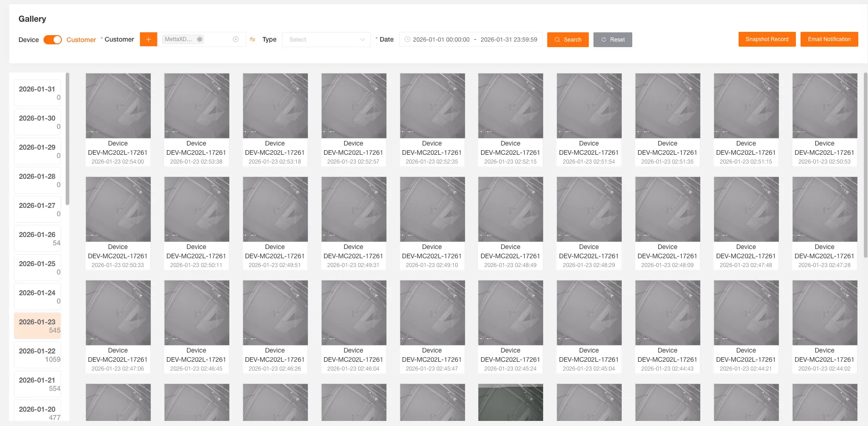Image resolution: width=868 pixels, height=426 pixels.
Task: Select the highlighted 2026-01-23 date entry
Action: tap(37, 326)
